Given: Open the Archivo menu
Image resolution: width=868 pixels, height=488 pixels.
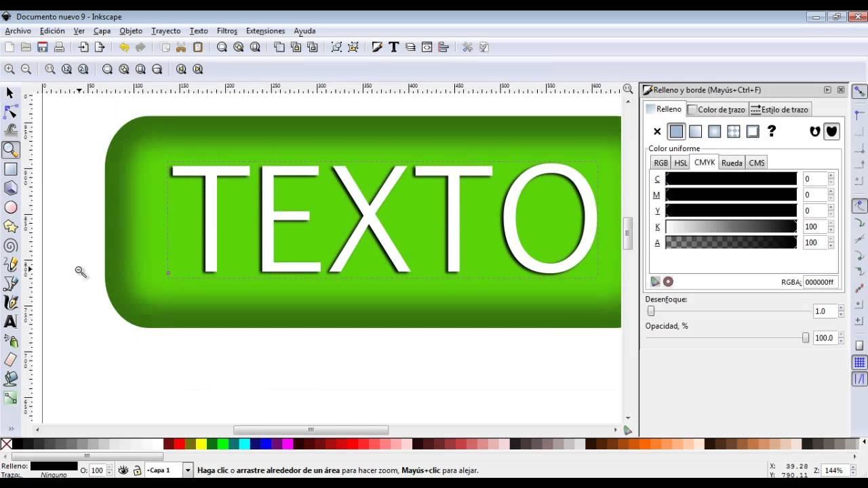Looking at the screenshot, I should click(x=18, y=30).
